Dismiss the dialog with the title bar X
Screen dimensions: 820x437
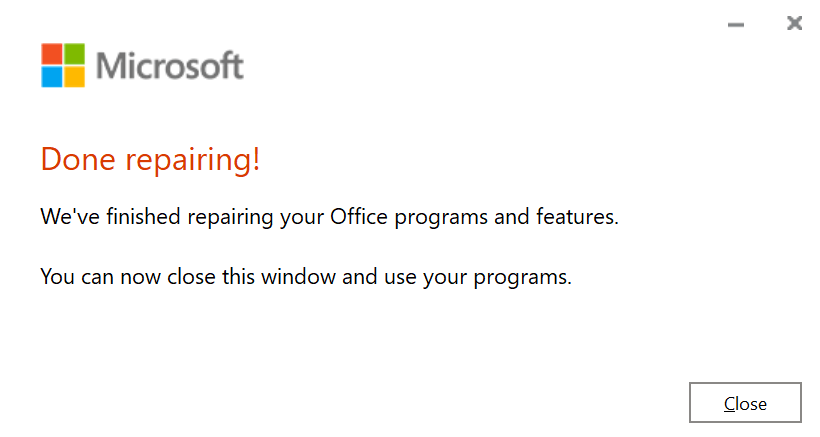tap(794, 23)
